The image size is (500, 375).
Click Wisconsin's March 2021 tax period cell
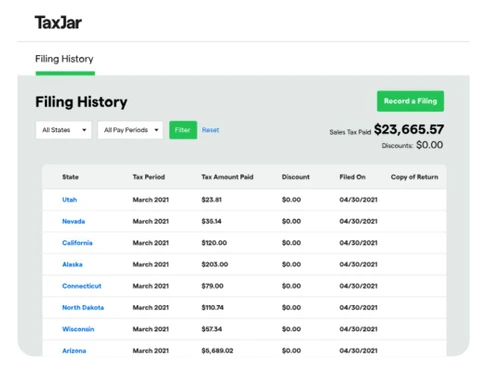click(x=151, y=329)
